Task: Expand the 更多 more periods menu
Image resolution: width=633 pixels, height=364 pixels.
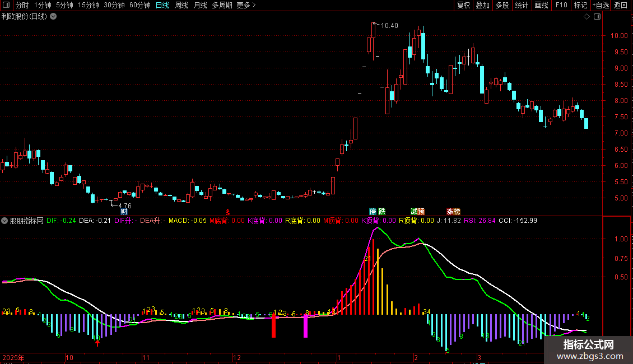Action: point(246,5)
